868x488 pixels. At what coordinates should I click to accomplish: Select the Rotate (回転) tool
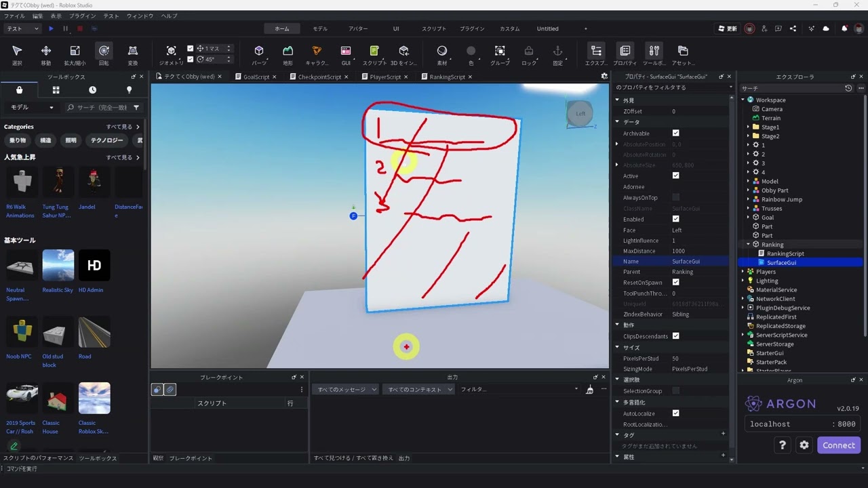pyautogui.click(x=104, y=54)
